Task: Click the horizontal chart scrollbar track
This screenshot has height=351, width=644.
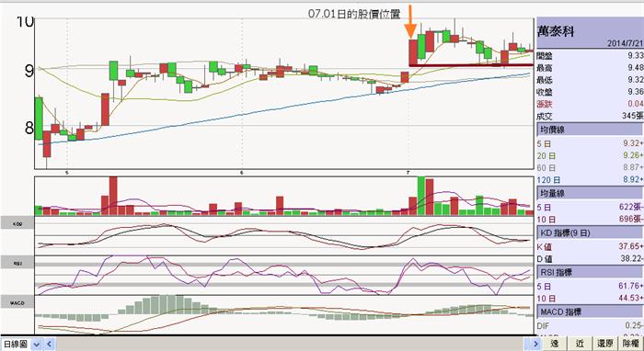Action: pos(292,344)
